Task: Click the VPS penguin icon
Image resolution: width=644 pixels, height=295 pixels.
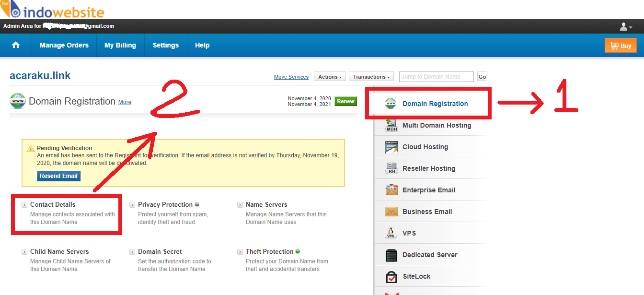Action: pos(391,233)
